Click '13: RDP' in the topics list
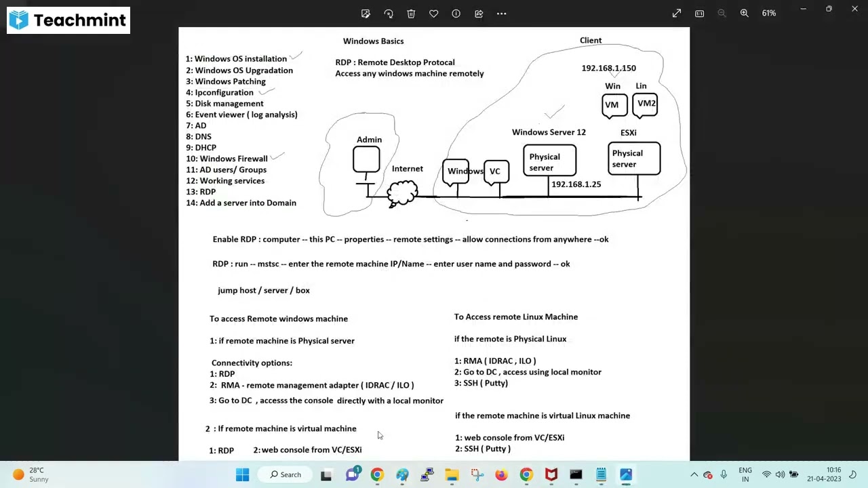 (x=201, y=192)
